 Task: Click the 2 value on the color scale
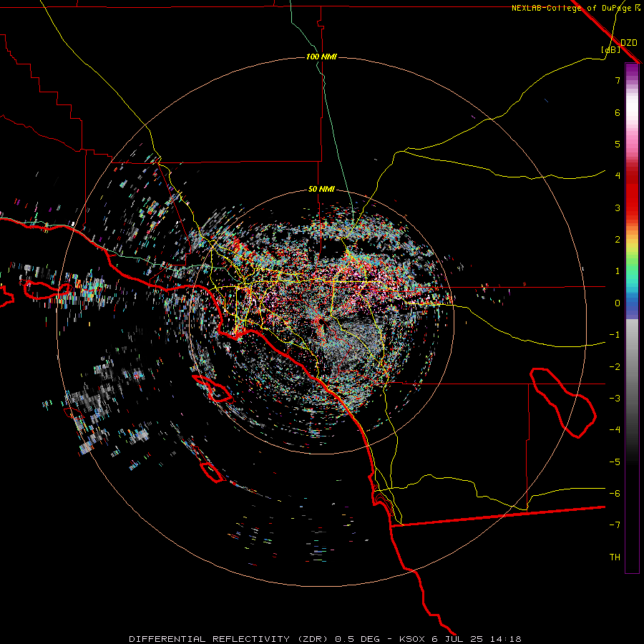(618, 240)
